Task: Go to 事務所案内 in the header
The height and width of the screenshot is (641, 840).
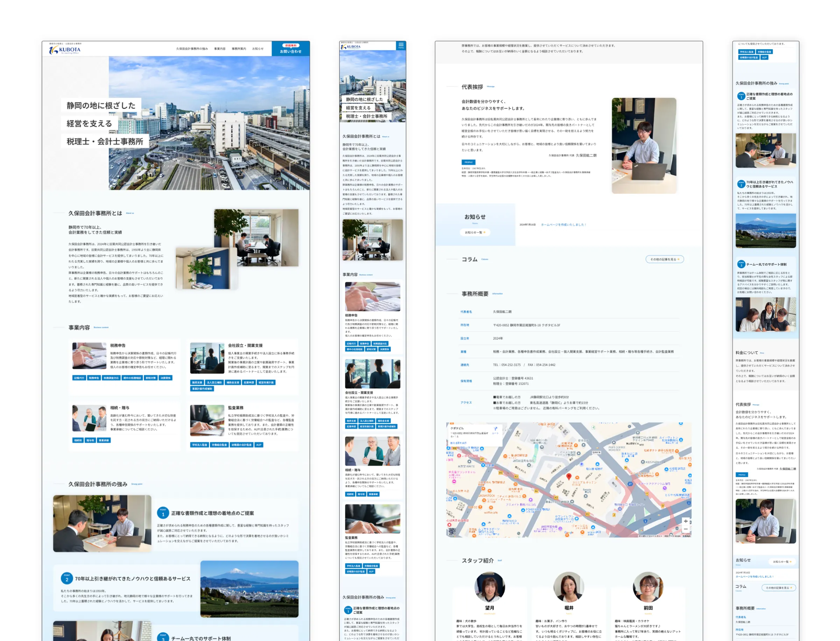Action: click(x=239, y=49)
